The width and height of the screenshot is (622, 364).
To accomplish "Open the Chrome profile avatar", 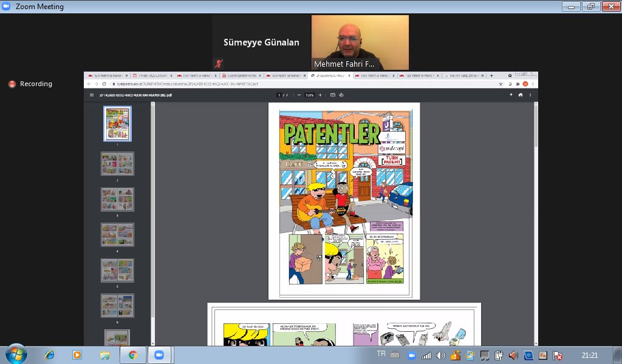I will 525,84.
